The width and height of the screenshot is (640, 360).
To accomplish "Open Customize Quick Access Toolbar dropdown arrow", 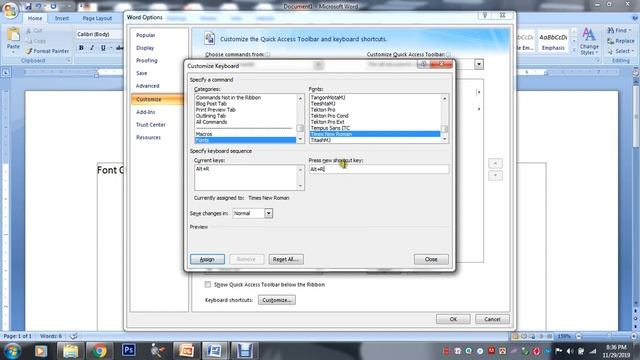I will click(x=479, y=64).
